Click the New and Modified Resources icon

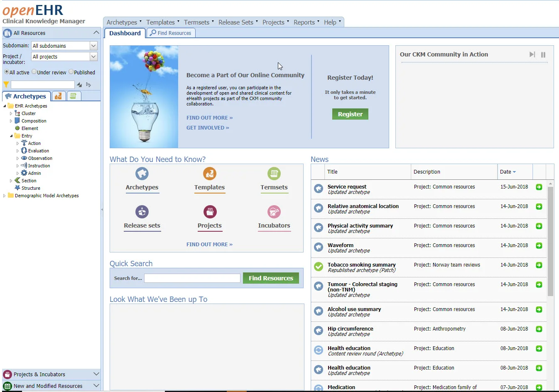7,386
